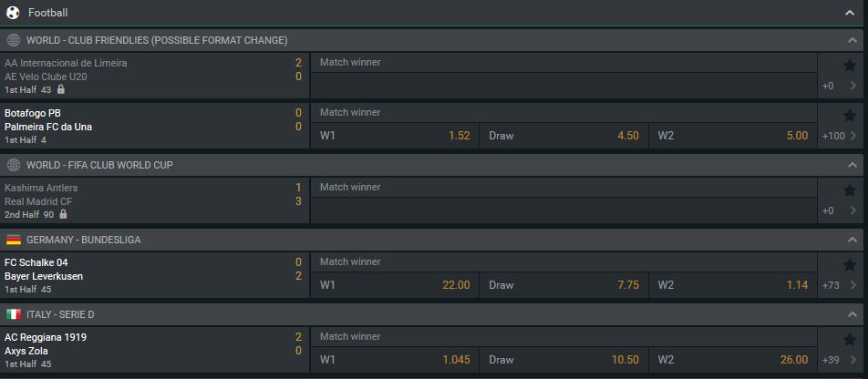Collapse the FIFA Club World Cup league

point(852,165)
